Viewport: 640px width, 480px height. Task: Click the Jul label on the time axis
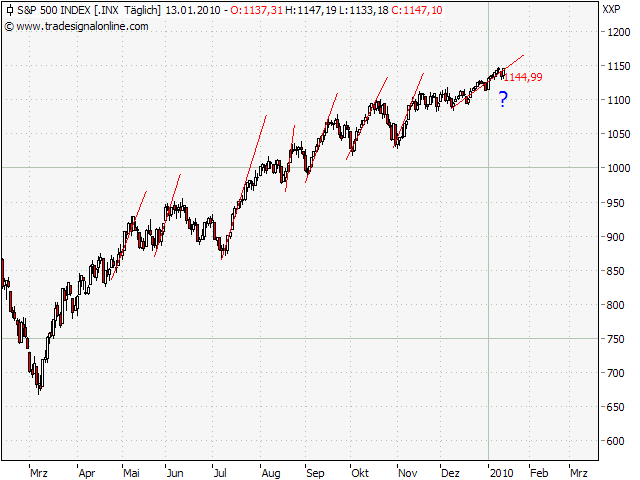click(x=220, y=473)
